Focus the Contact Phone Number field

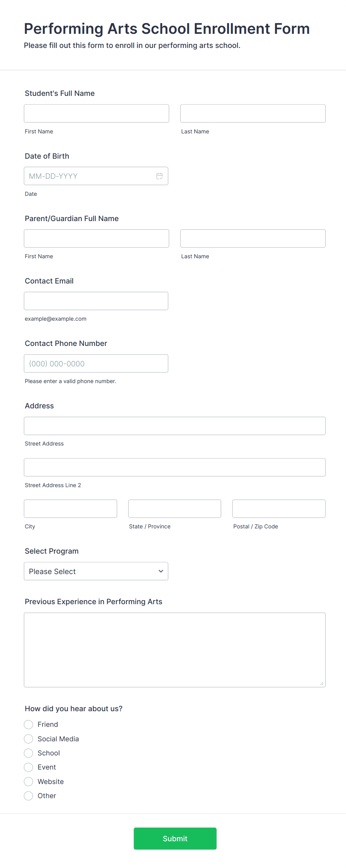[x=96, y=363]
